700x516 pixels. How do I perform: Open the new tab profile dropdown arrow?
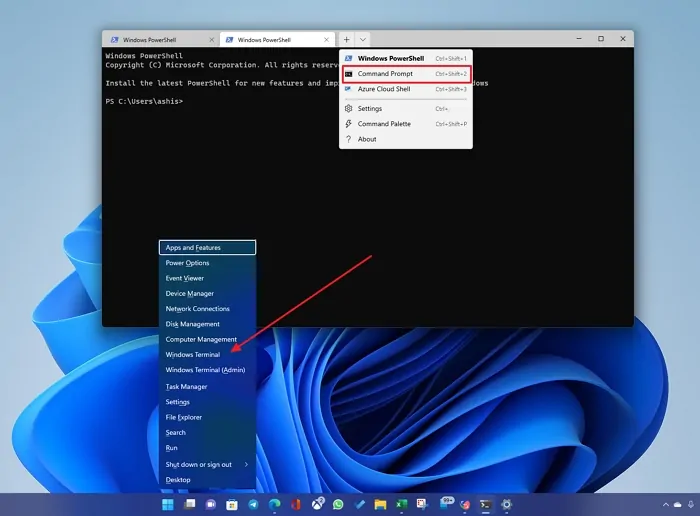pyautogui.click(x=363, y=39)
